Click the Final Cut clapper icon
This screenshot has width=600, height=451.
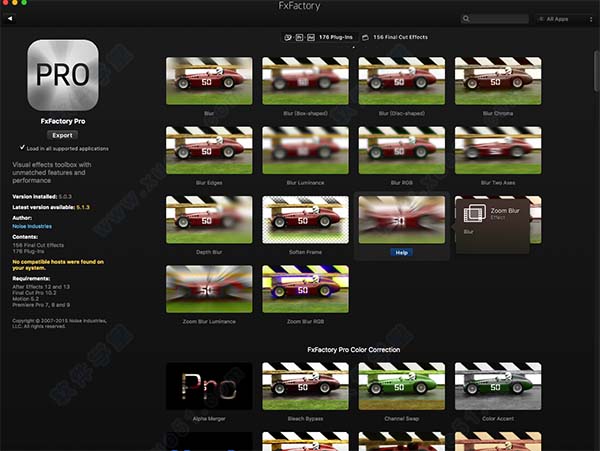coord(365,37)
